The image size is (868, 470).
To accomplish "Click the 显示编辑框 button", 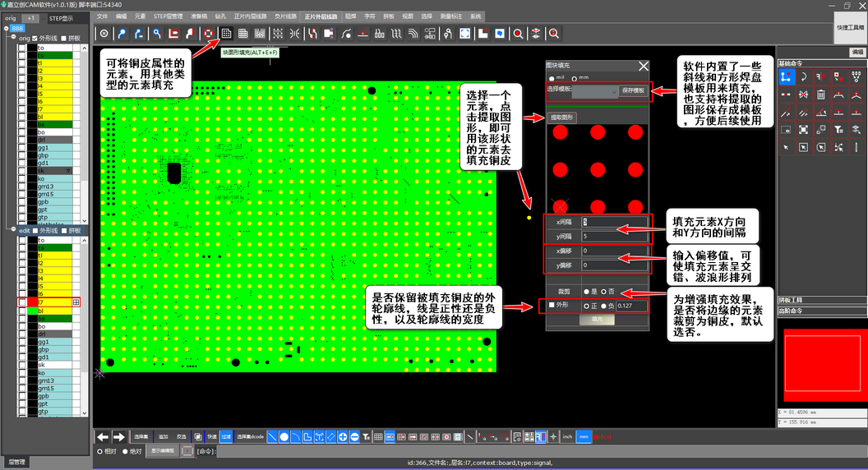I will click(163, 450).
